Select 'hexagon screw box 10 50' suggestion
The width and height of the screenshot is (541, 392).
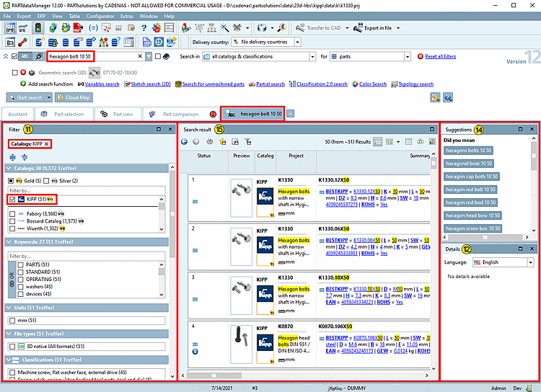[472, 228]
